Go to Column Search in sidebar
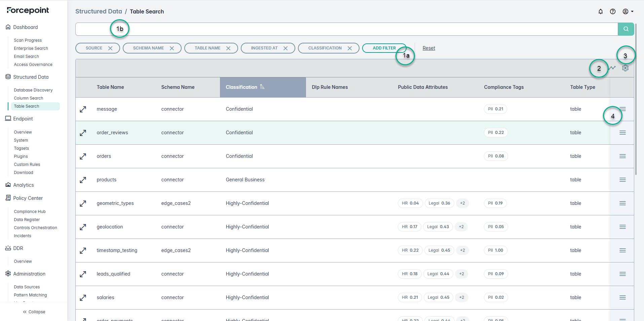Image resolution: width=644 pixels, height=321 pixels. [29, 98]
